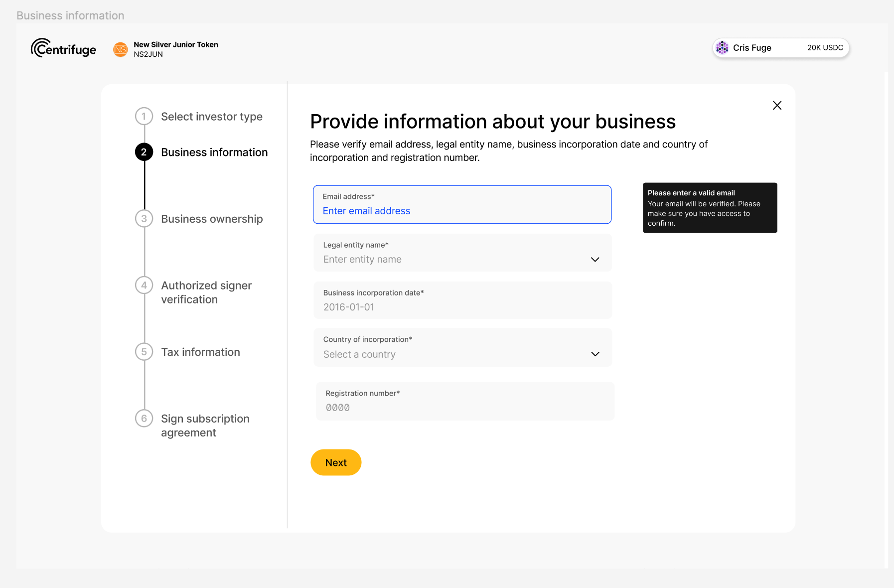Viewport: 894px width, 588px height.
Task: Click the Business incorporation date field
Action: [x=462, y=300]
